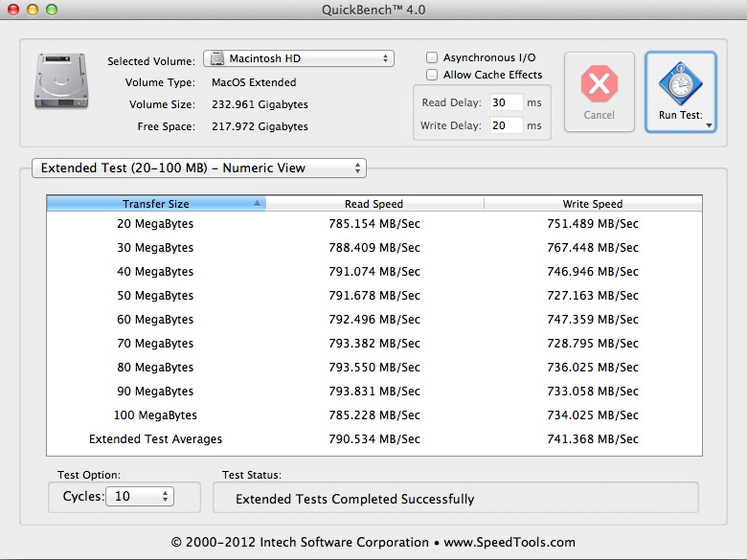The image size is (747, 560).
Task: Select the Write Speed column header
Action: [592, 204]
